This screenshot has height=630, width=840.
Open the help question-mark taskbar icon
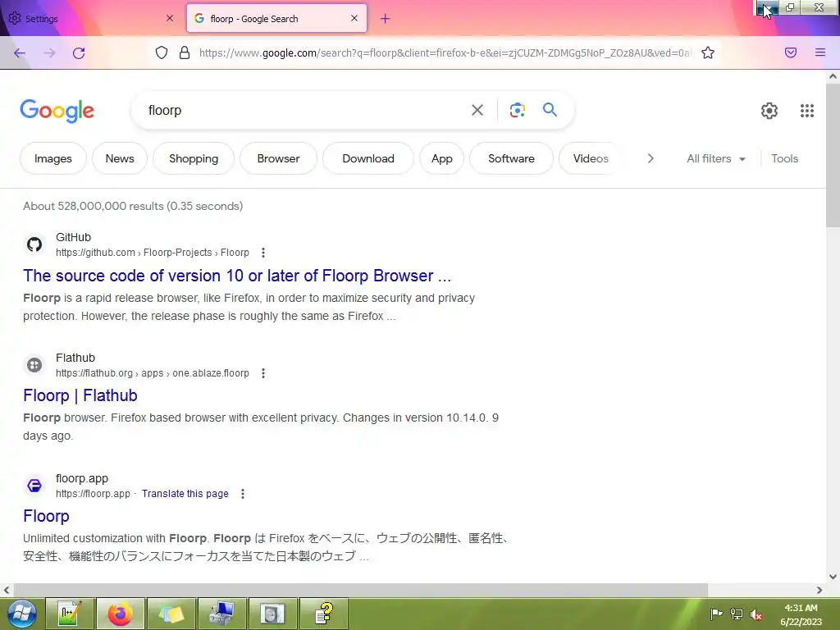point(323,614)
